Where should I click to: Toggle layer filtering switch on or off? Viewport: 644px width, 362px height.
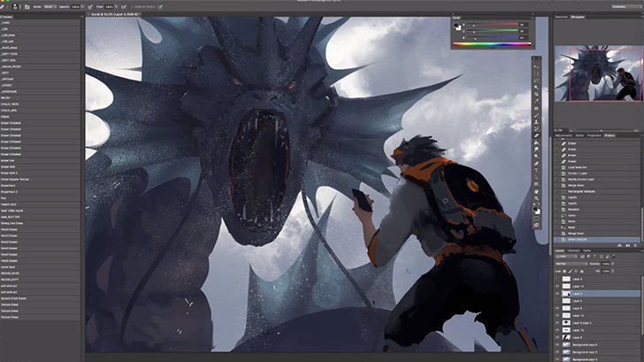[614, 256]
